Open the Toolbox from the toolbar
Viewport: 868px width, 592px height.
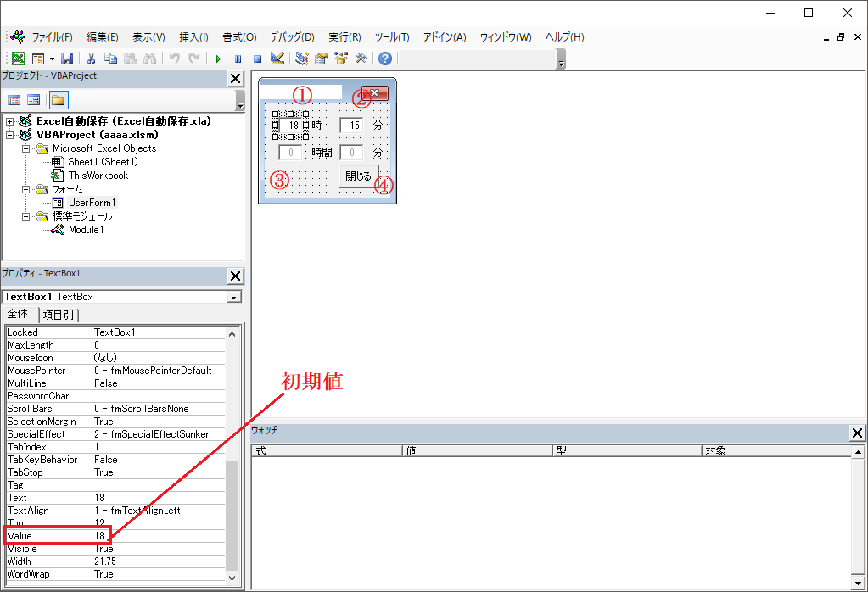pyautogui.click(x=359, y=59)
